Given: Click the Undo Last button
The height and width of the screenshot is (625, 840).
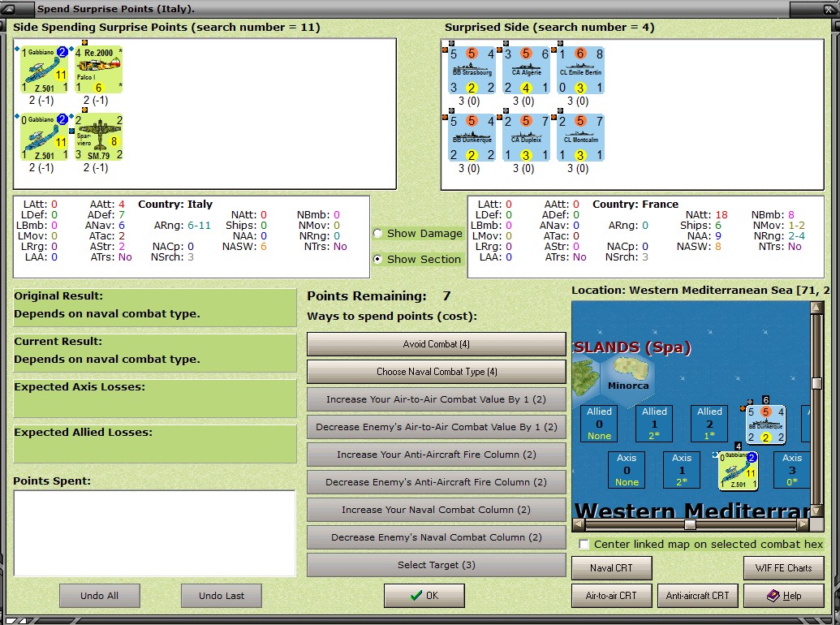Looking at the screenshot, I should click(x=222, y=596).
